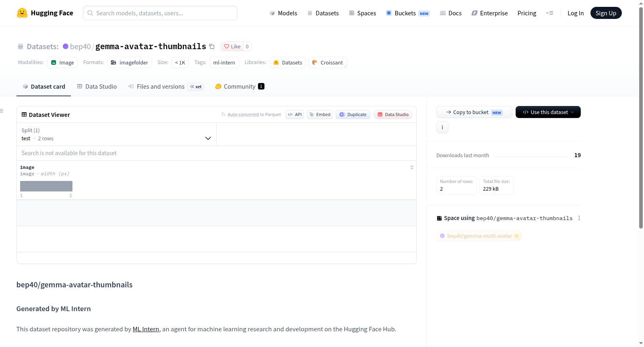Navigate to Spaces

[363, 13]
